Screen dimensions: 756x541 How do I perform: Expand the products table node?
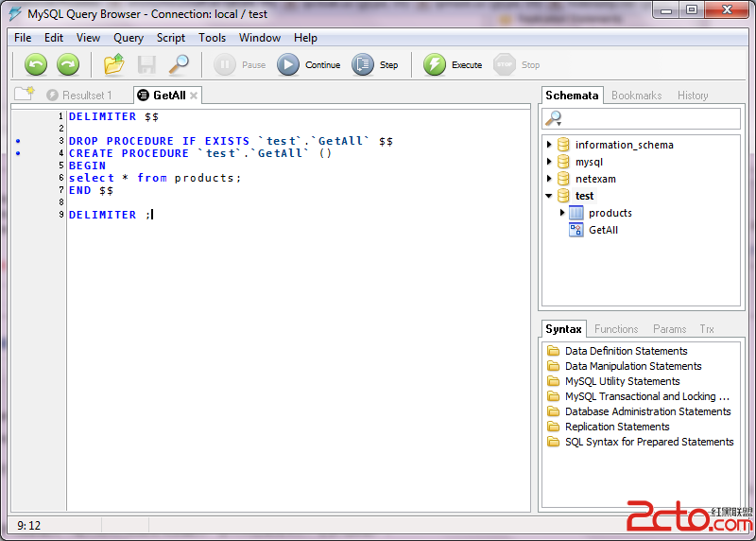point(562,213)
